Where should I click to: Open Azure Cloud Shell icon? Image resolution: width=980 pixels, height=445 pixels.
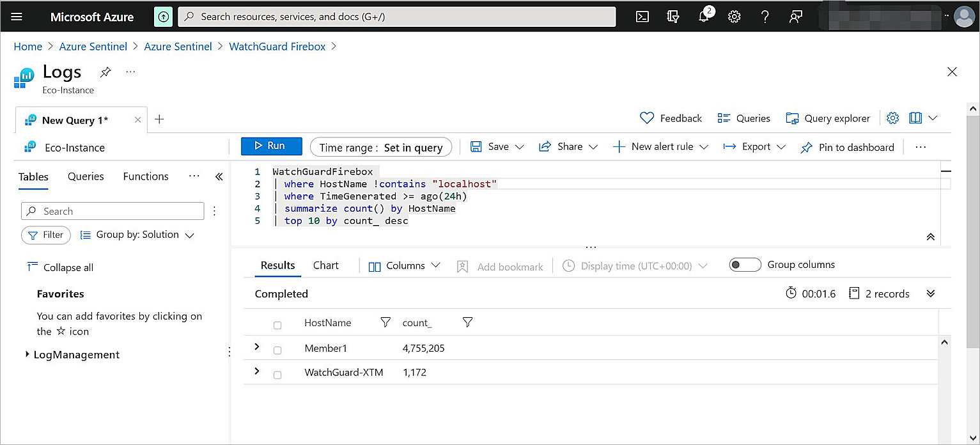642,17
